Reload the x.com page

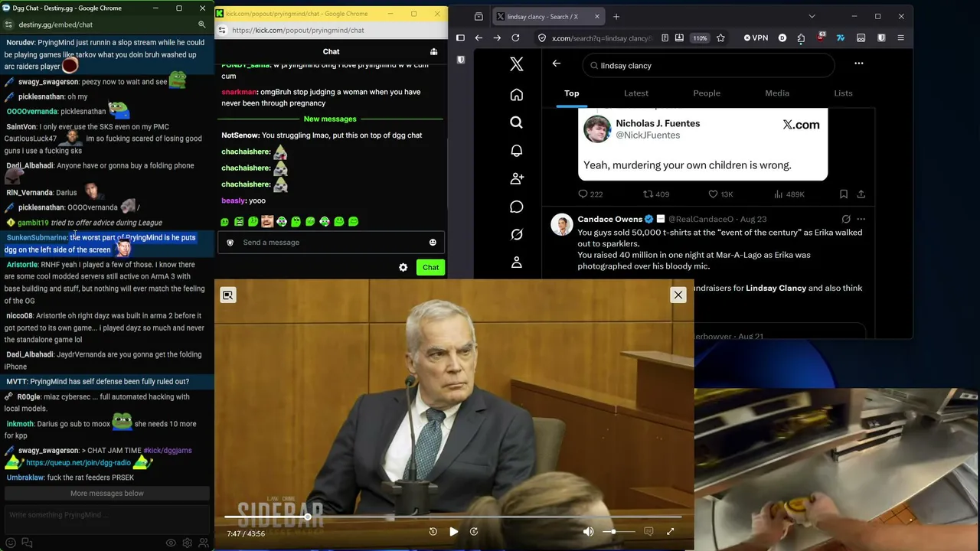pyautogui.click(x=515, y=38)
